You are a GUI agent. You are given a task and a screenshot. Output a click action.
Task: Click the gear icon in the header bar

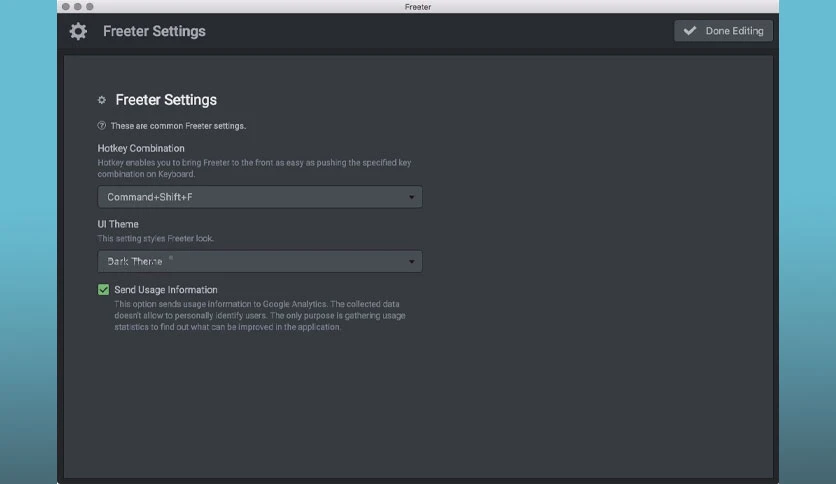pos(78,31)
